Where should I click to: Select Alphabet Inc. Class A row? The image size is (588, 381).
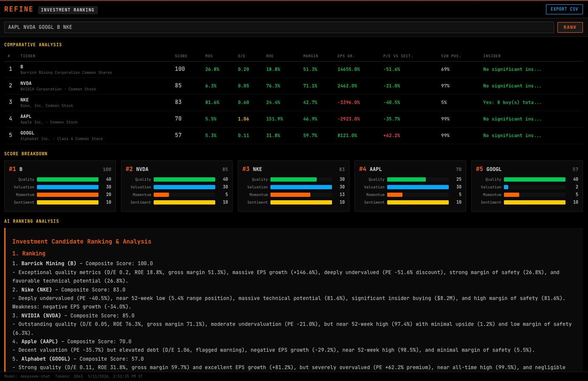point(293,136)
